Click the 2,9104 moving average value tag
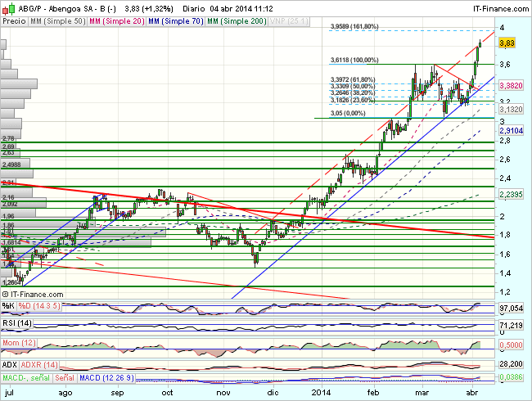Viewport: 532px width, 401px height. point(511,131)
